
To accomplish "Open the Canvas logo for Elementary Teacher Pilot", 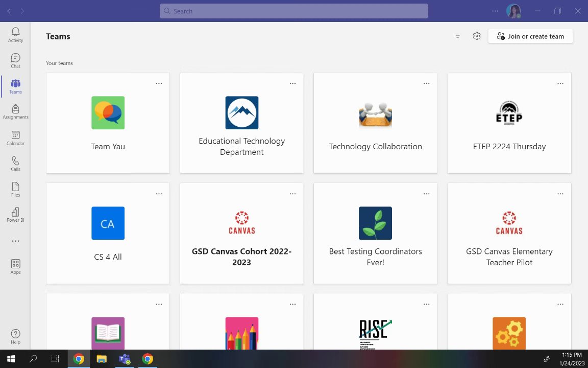I will [509, 223].
